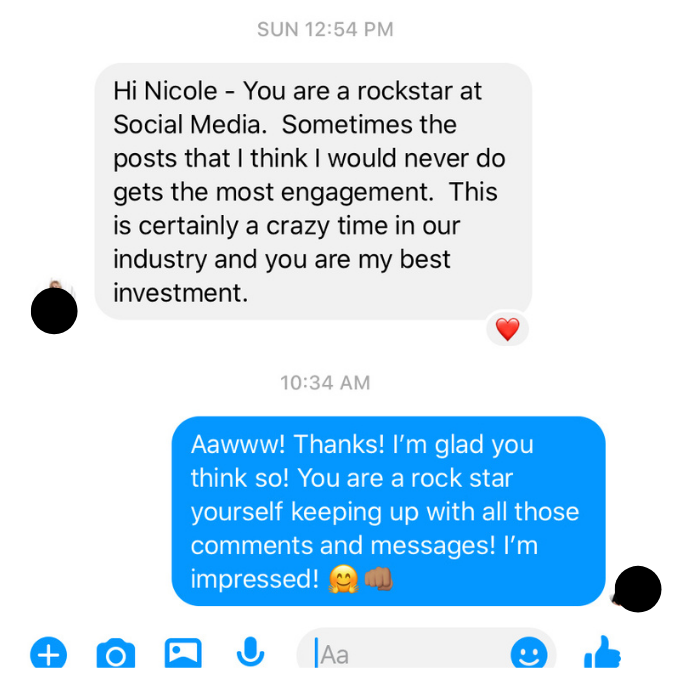Tap the 'SUN 12:54 PM' timestamp
This screenshot has width=674, height=695.
325,30
